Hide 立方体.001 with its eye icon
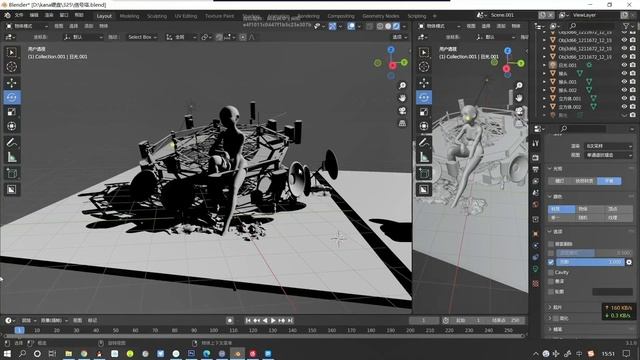 [x=624, y=98]
